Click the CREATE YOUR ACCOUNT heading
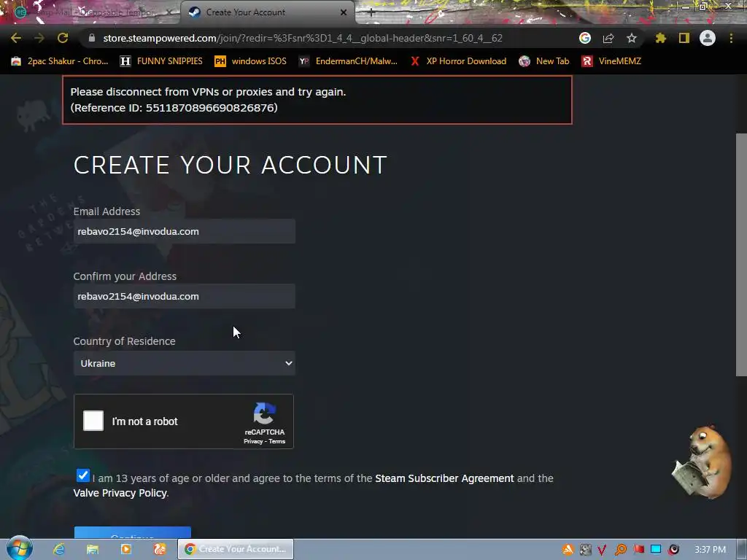747x560 pixels. click(x=230, y=166)
